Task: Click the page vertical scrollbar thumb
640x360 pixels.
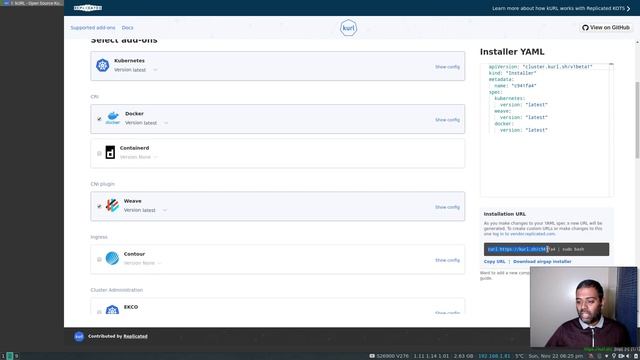Action: click(x=637, y=120)
